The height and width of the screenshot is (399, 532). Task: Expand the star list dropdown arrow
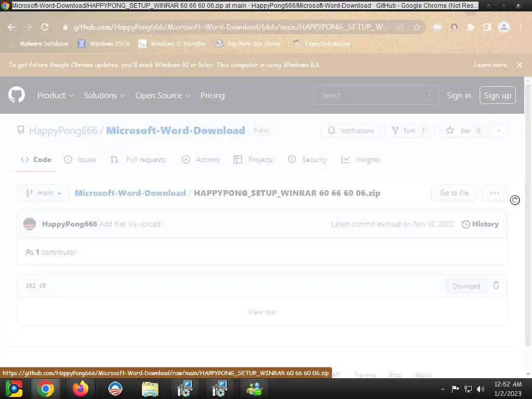click(x=499, y=130)
